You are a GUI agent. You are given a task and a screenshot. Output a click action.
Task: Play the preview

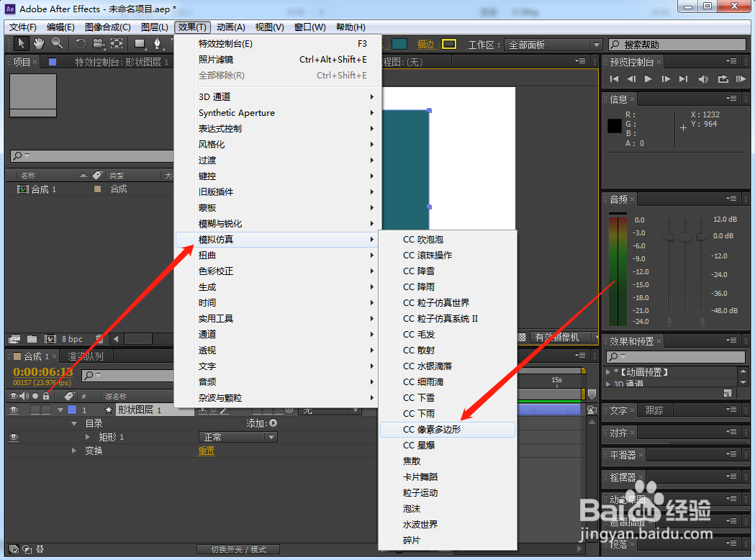pyautogui.click(x=648, y=78)
